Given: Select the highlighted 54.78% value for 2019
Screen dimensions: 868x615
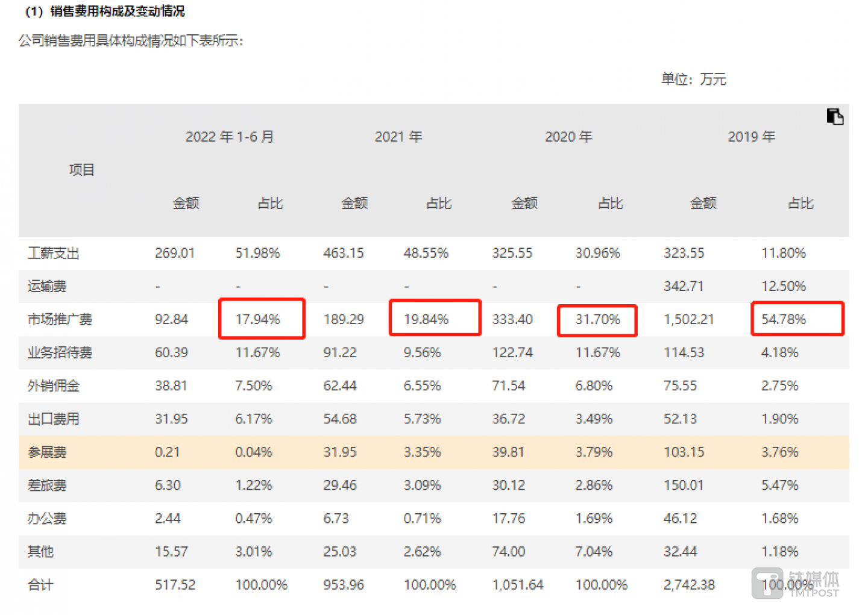Looking at the screenshot, I should coord(797,318).
